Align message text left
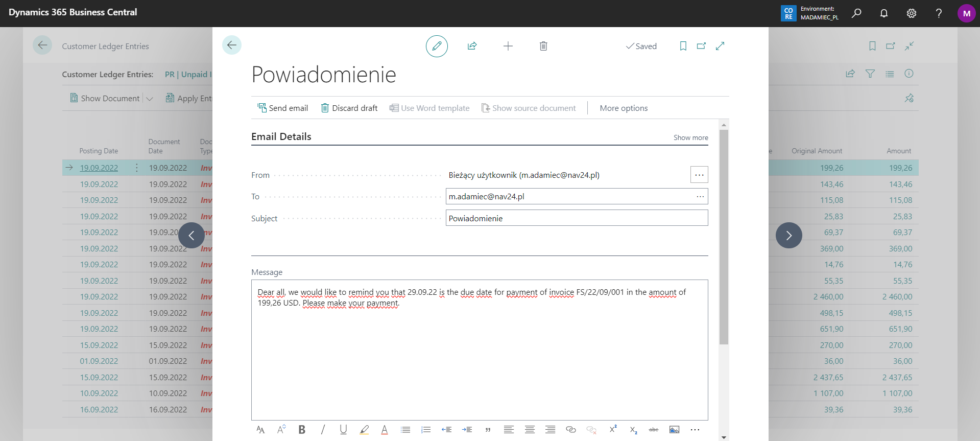The image size is (980, 441). click(509, 430)
